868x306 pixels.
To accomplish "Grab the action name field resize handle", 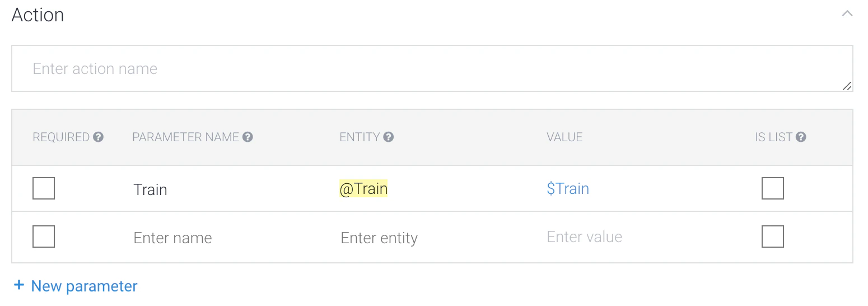I will (847, 86).
